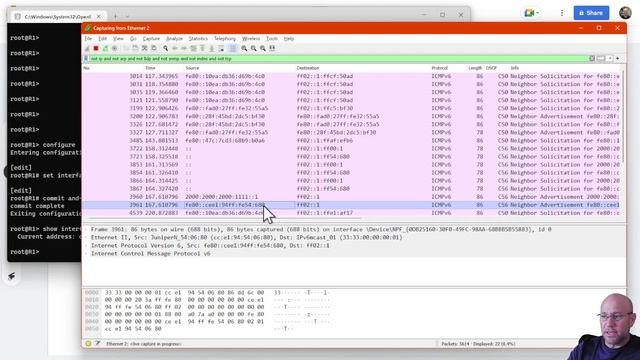This screenshot has width=640, height=360.
Task: Sort packets by the Length column header
Action: (475, 68)
